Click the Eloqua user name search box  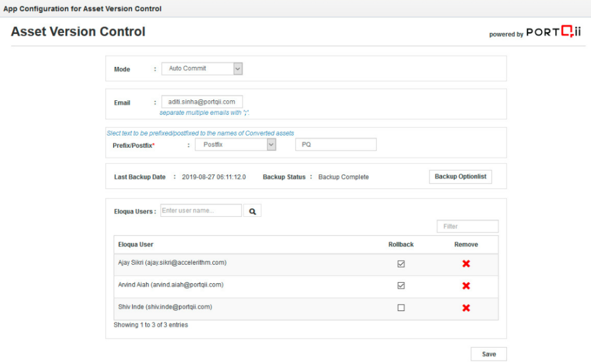point(201,211)
